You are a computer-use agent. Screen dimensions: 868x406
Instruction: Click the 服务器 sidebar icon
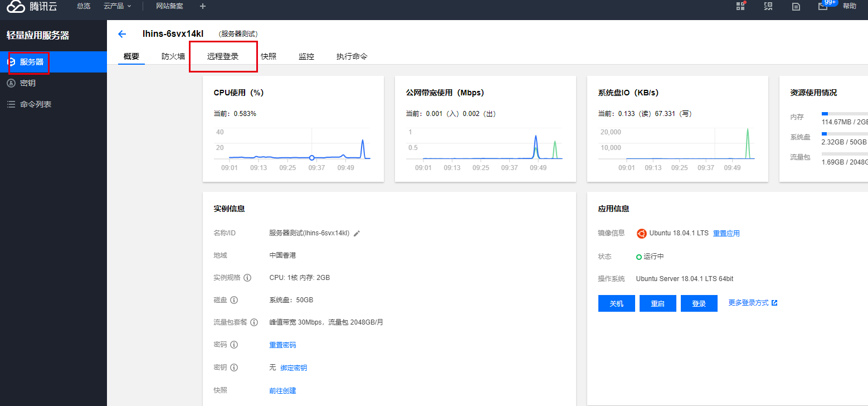coord(11,62)
